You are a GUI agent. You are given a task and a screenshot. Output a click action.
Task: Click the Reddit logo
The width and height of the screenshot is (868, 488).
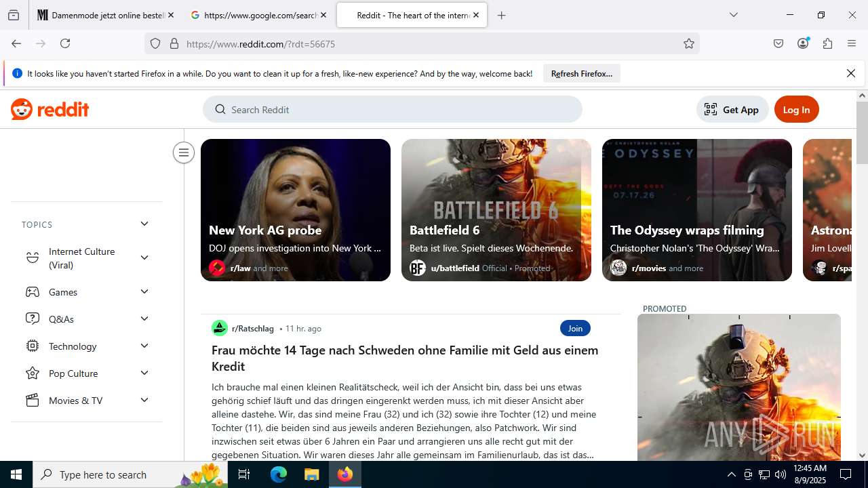[x=50, y=109]
